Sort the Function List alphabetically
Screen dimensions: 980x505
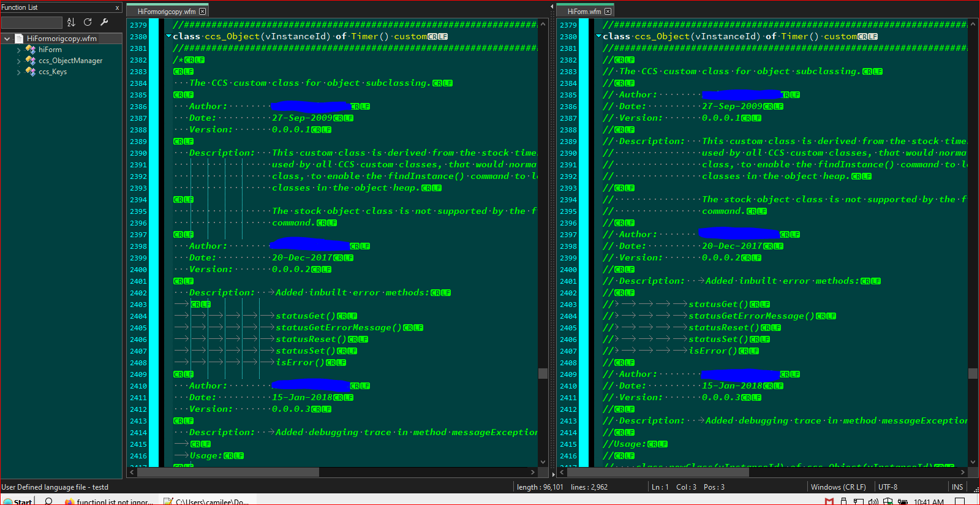pos(71,22)
